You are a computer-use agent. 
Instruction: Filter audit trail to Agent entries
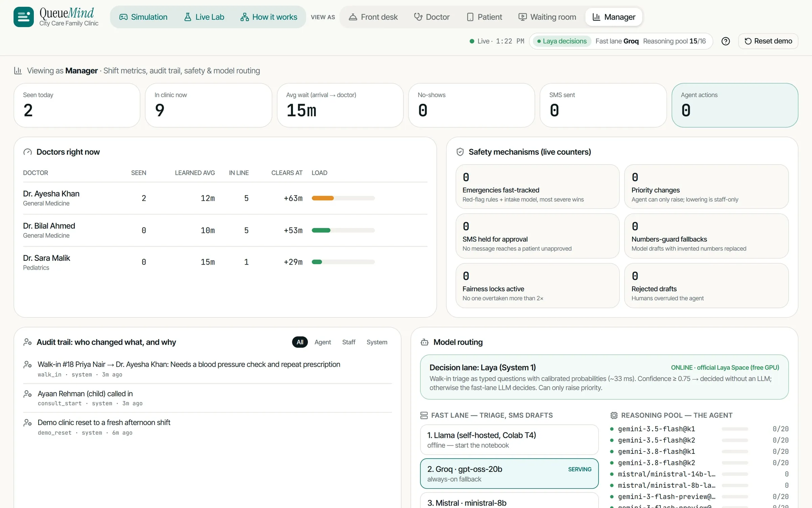click(322, 342)
